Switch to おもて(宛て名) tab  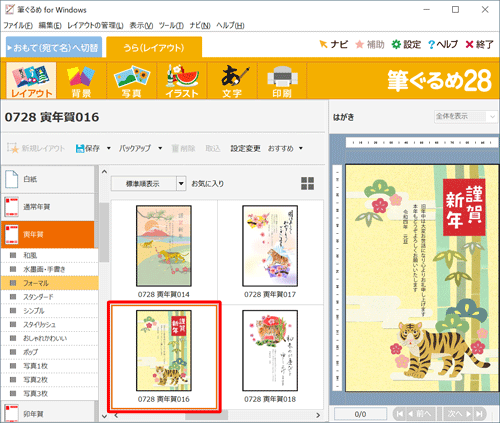click(54, 48)
